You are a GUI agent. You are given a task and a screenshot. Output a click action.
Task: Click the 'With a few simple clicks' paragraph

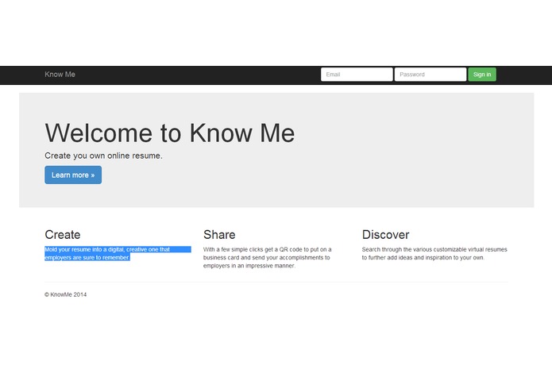268,258
